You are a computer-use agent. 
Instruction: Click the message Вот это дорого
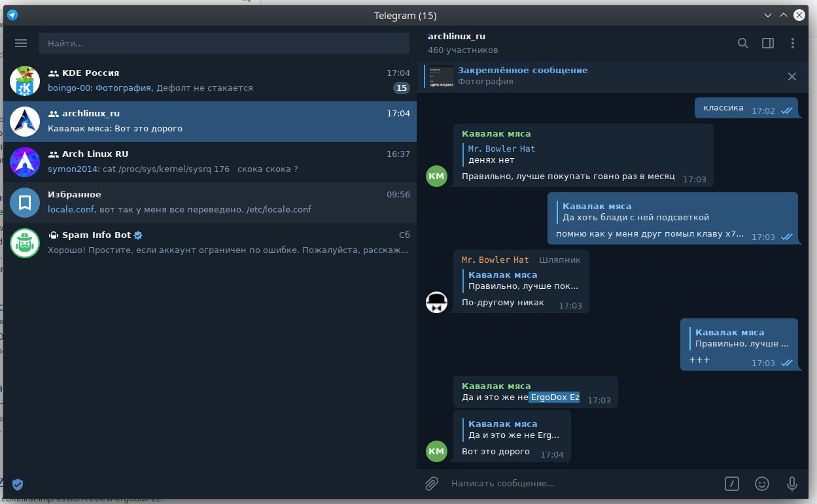pos(496,452)
